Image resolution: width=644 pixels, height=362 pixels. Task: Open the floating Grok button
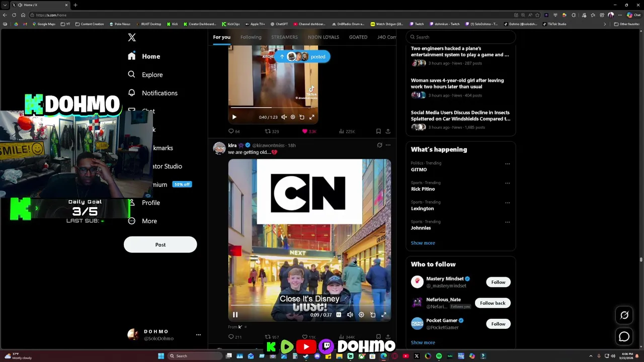click(624, 315)
